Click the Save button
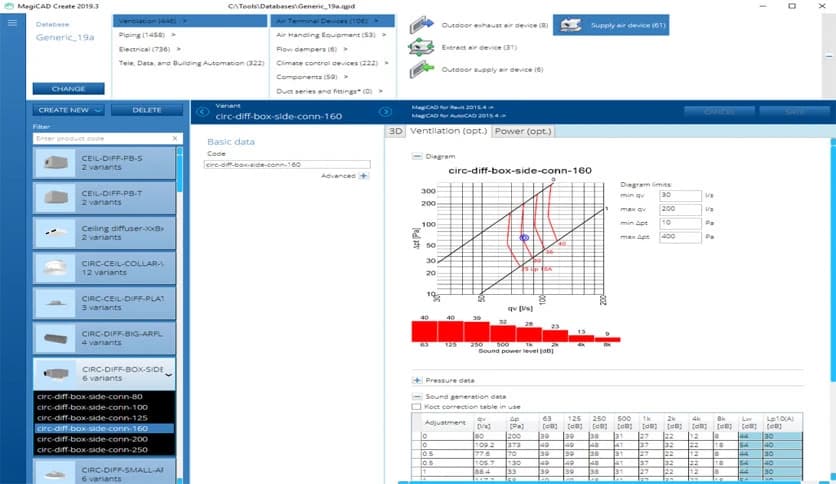This screenshot has height=484, width=836. tap(794, 111)
